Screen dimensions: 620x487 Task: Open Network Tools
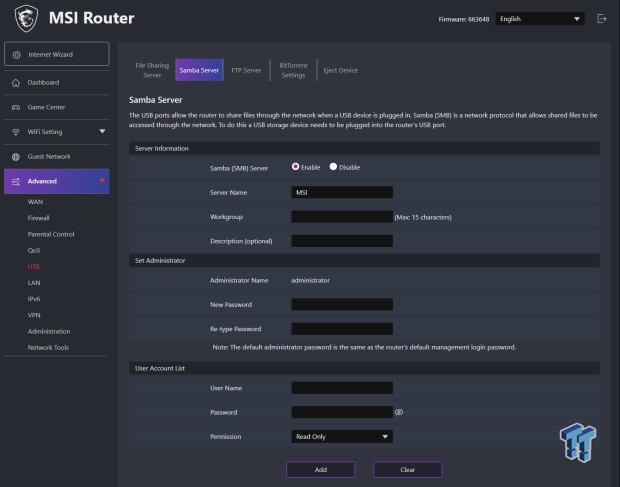click(48, 347)
